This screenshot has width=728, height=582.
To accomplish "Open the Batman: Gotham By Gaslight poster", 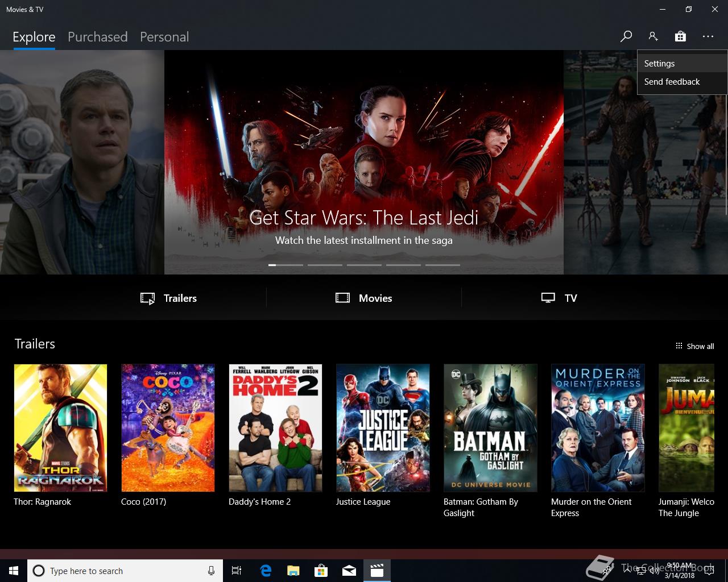I will (490, 428).
